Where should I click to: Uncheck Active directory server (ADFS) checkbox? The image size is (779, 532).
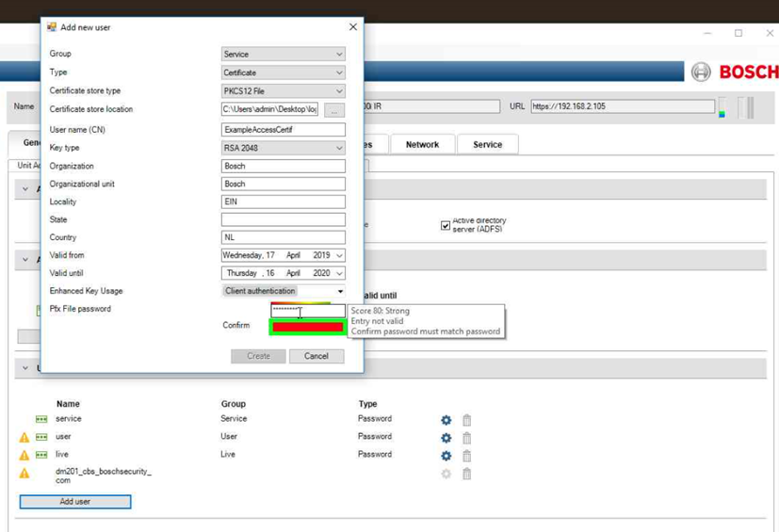click(446, 225)
